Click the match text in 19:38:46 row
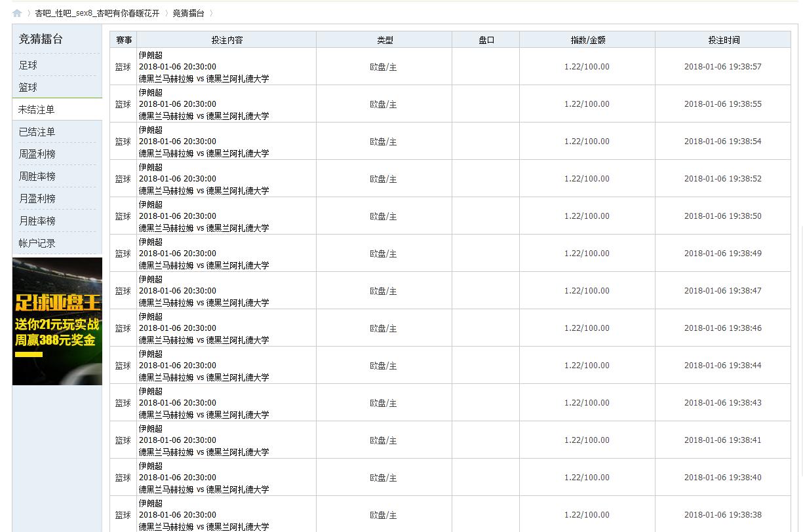This screenshot has height=532, width=803. point(204,340)
